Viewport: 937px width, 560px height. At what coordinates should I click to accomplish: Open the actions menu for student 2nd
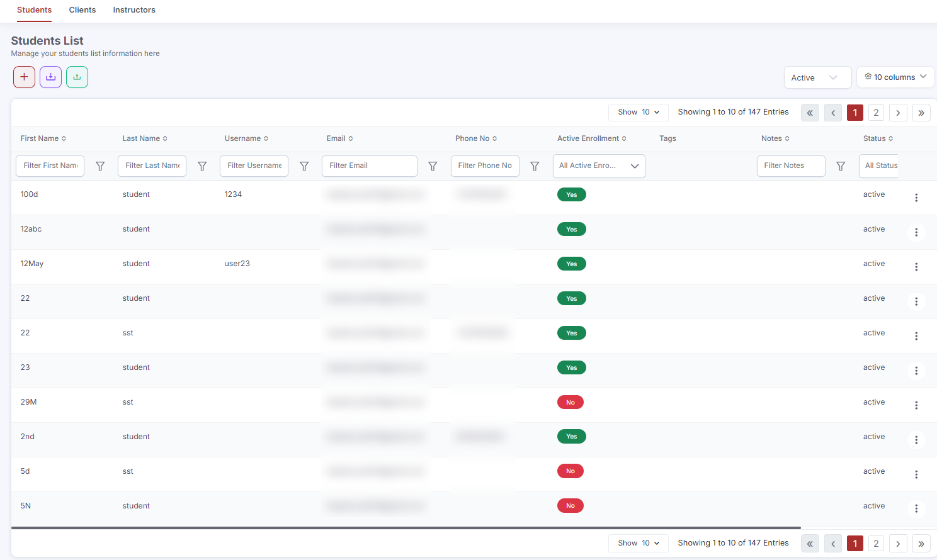click(x=916, y=440)
